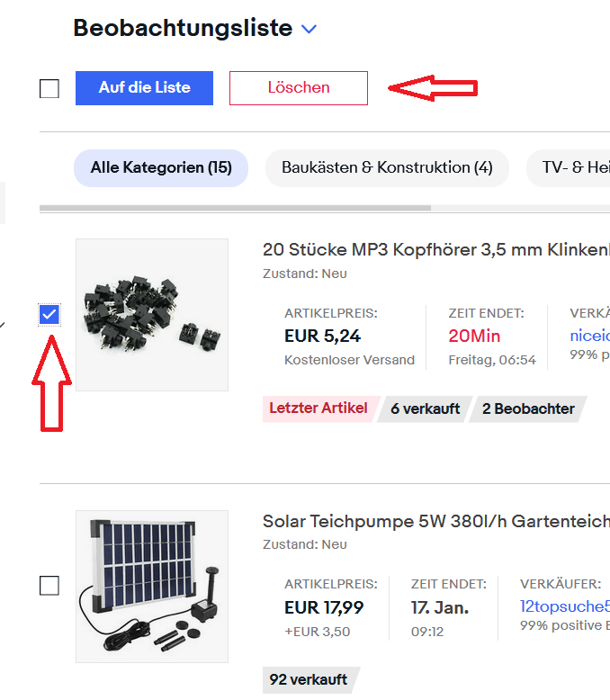This screenshot has height=700, width=610.
Task: Click the Letzter Artikel badge
Action: pyautogui.click(x=318, y=408)
